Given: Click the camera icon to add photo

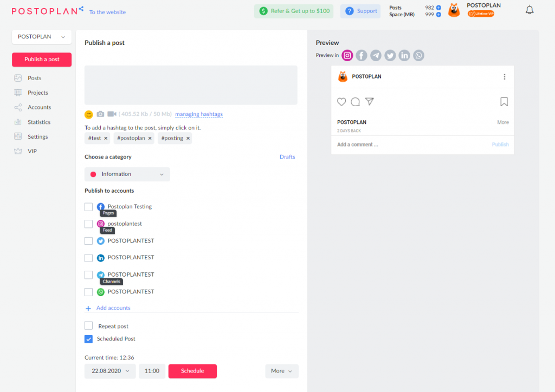Looking at the screenshot, I should pos(100,114).
